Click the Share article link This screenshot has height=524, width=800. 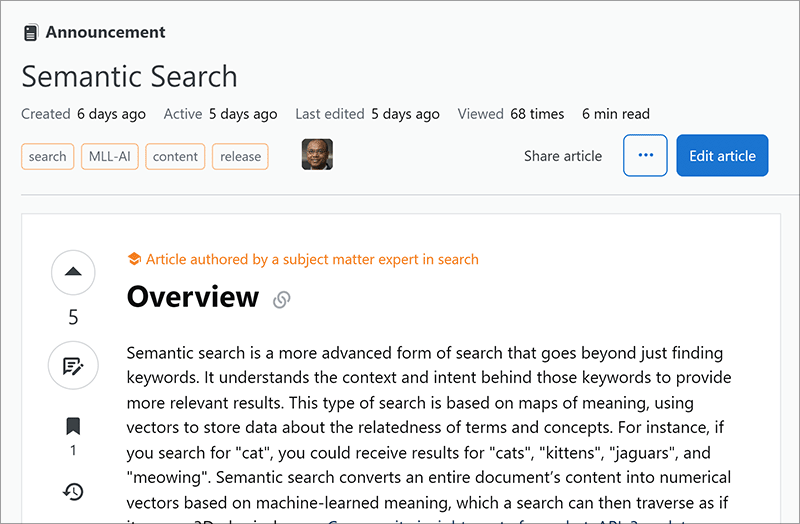pyautogui.click(x=563, y=156)
